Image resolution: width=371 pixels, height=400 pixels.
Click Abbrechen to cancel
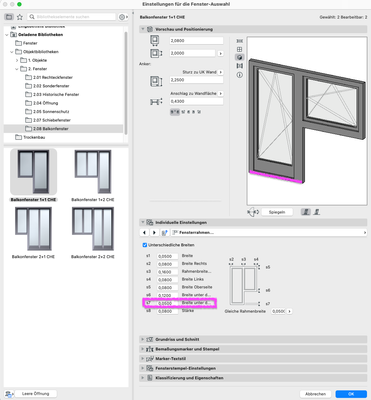tap(315, 394)
